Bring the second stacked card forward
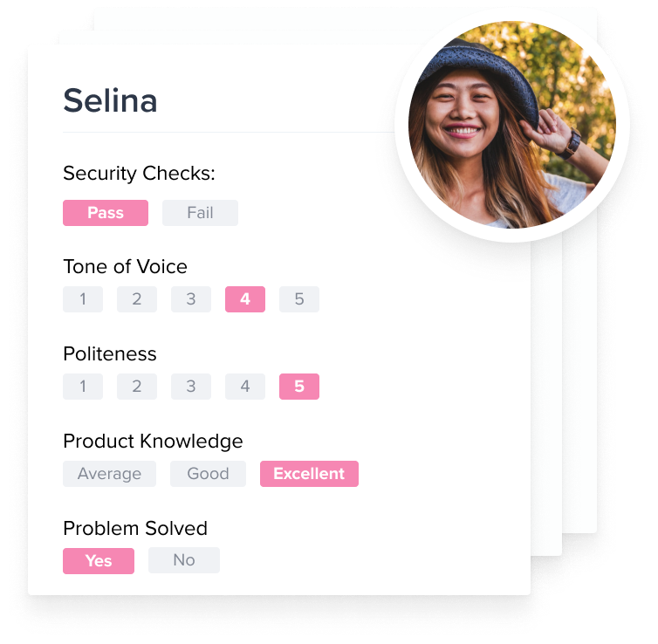658x644 pixels. coord(546,399)
